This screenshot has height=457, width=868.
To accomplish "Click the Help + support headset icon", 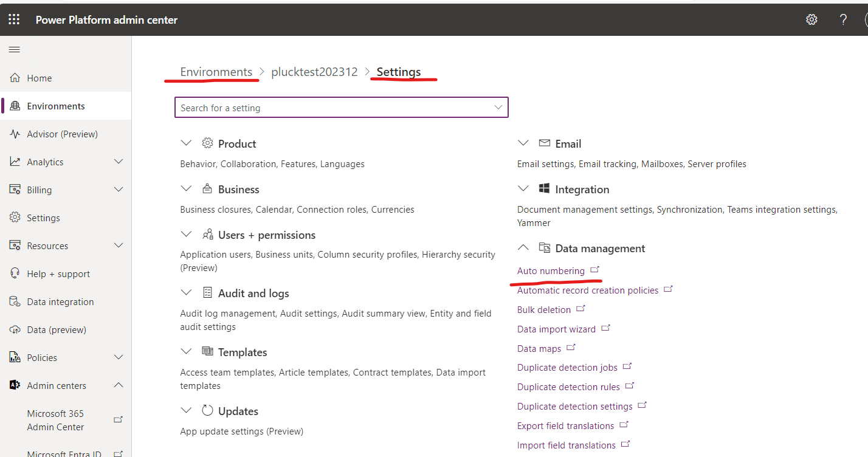I will [15, 273].
